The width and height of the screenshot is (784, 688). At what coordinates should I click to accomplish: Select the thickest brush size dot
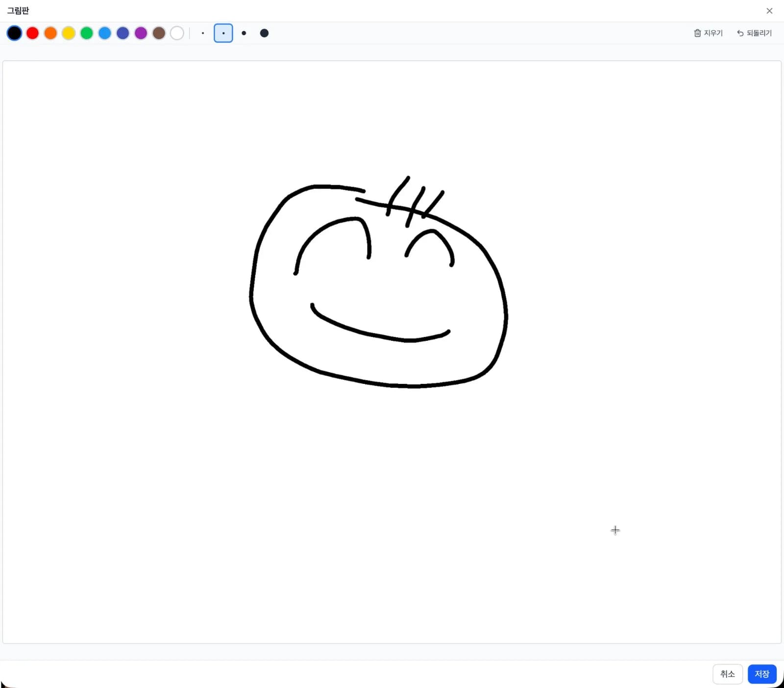264,33
